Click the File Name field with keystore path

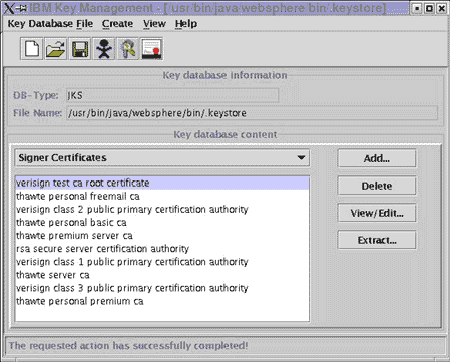(x=252, y=113)
